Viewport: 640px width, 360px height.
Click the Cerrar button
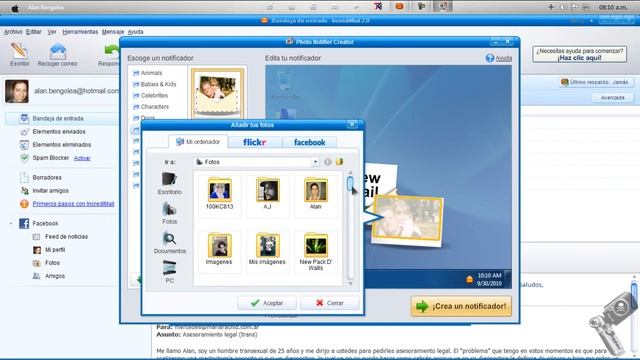330,303
